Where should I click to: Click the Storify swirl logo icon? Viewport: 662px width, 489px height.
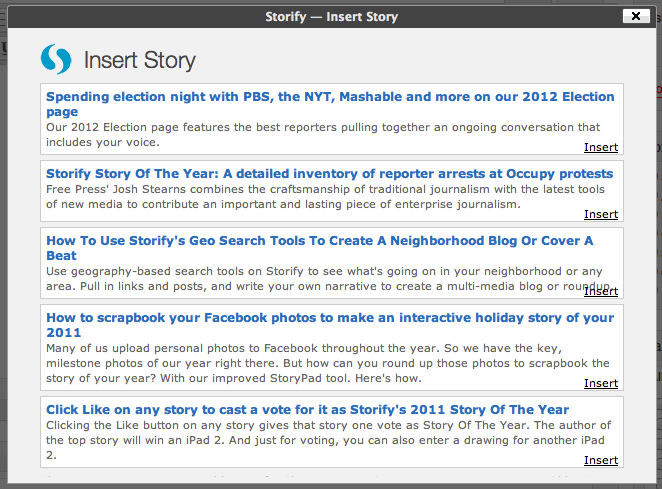click(56, 59)
